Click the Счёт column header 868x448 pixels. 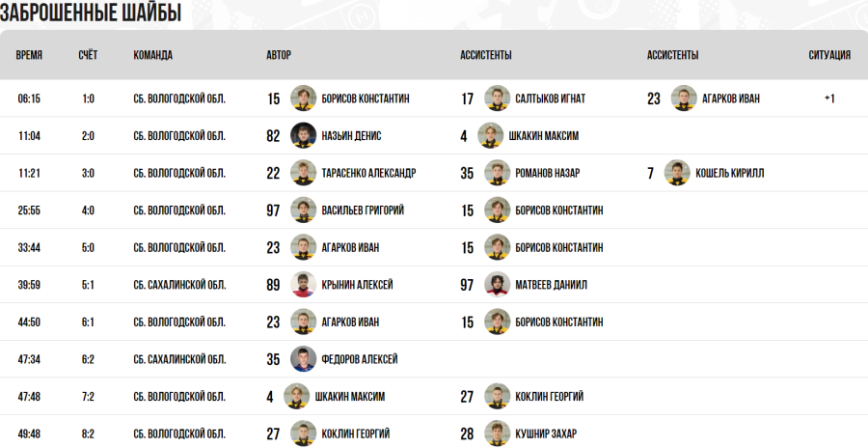click(x=88, y=55)
